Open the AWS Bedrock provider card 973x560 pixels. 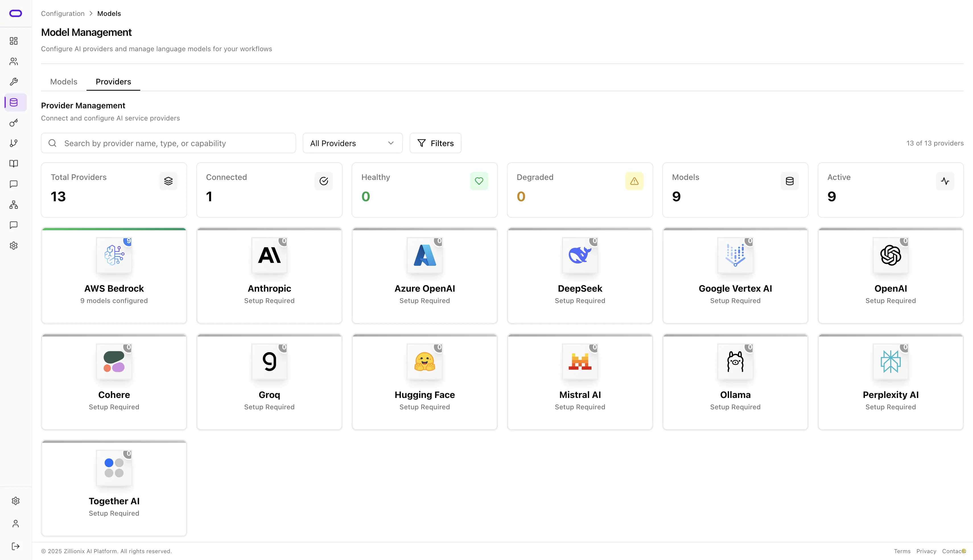(114, 275)
